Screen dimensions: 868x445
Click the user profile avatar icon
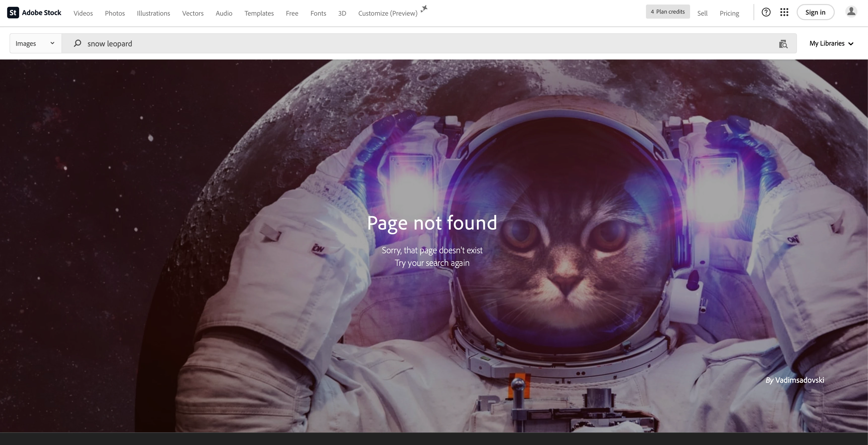(851, 12)
